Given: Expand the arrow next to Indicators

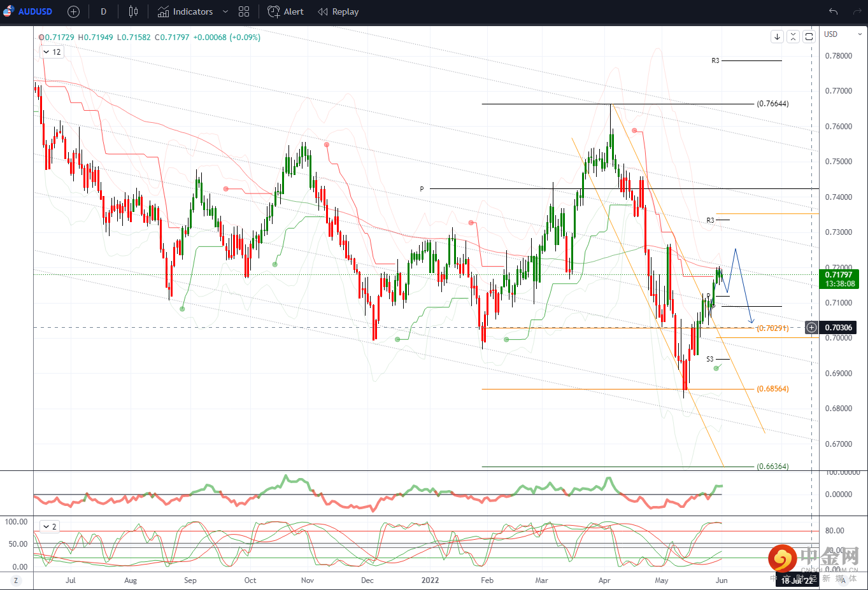Looking at the screenshot, I should click(x=225, y=11).
